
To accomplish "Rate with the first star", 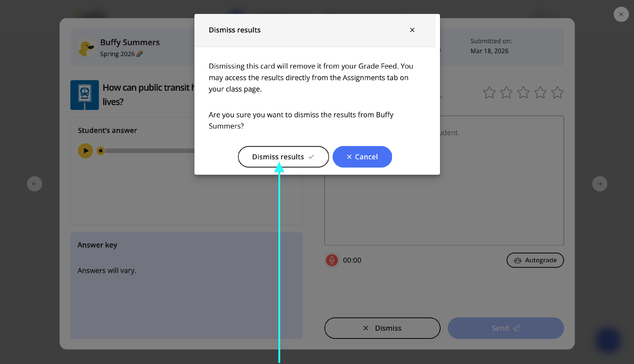I will (x=489, y=92).
